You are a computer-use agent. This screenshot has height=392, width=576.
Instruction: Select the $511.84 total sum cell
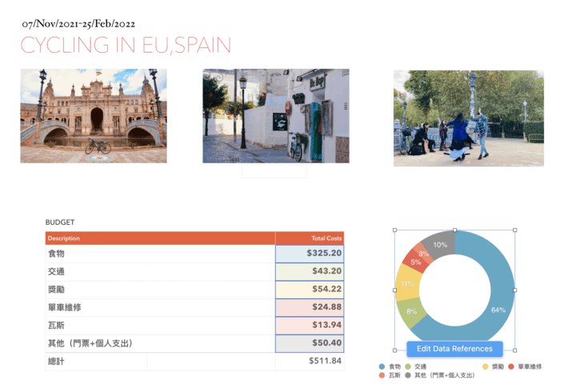(x=310, y=362)
